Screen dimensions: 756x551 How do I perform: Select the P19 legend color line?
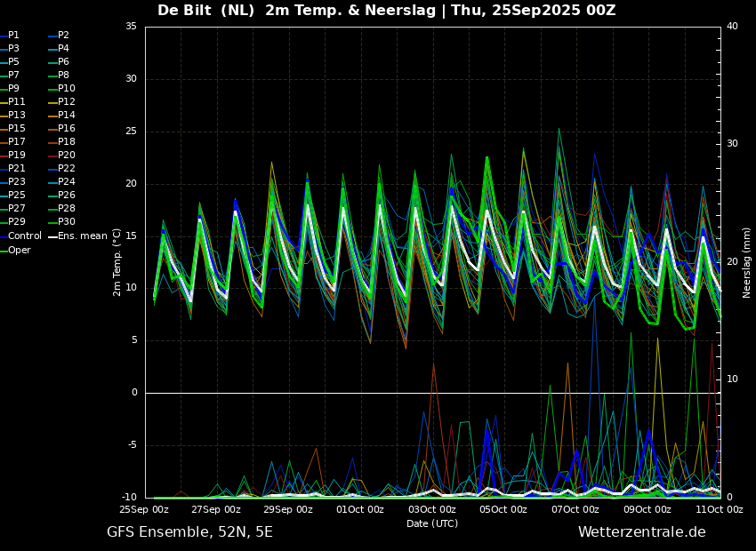(4, 156)
